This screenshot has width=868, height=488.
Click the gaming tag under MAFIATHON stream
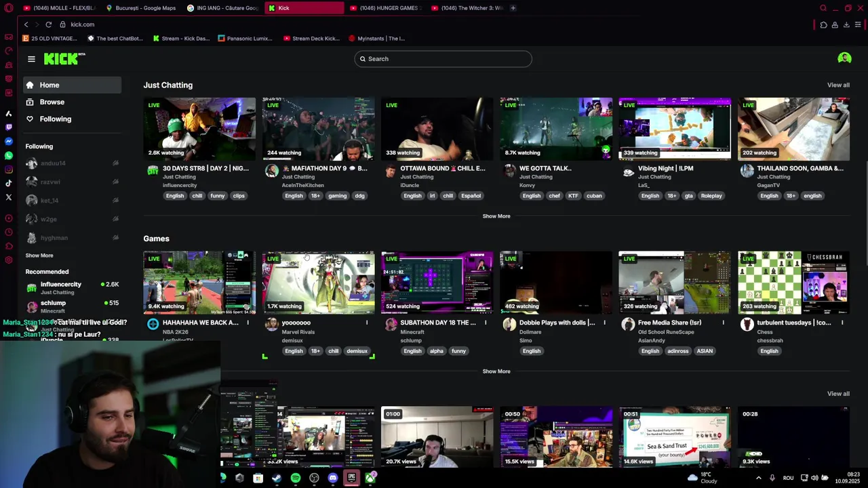(337, 196)
